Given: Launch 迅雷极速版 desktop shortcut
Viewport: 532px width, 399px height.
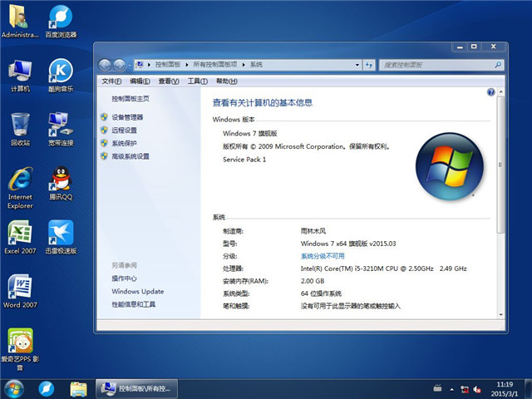Looking at the screenshot, I should click(61, 237).
